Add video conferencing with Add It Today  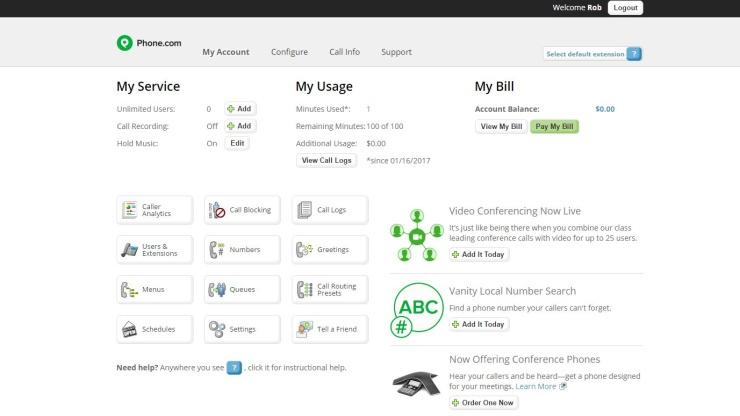pos(479,255)
